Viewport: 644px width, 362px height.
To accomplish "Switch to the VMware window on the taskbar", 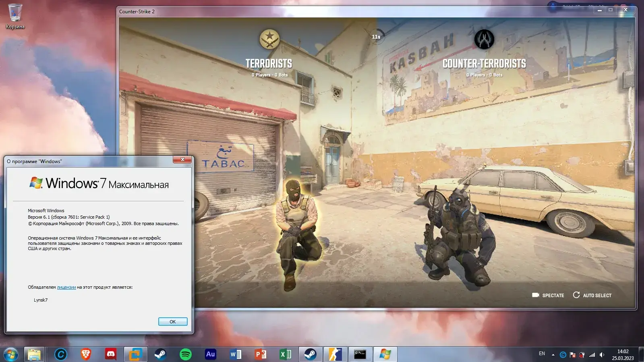I will (135, 354).
